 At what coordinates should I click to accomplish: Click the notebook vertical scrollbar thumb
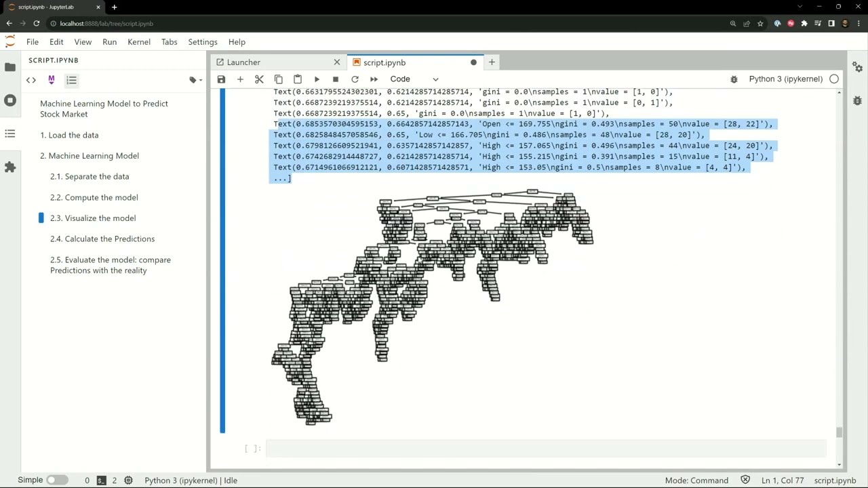point(839,432)
